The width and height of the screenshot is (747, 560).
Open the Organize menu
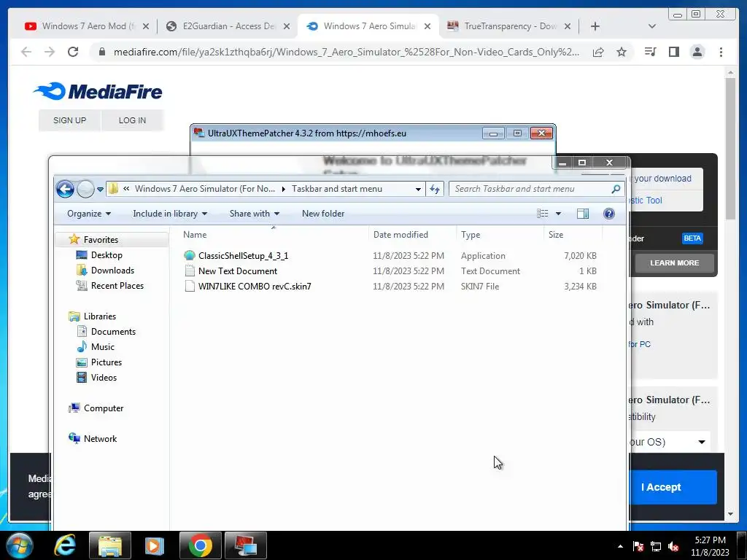[88, 214]
